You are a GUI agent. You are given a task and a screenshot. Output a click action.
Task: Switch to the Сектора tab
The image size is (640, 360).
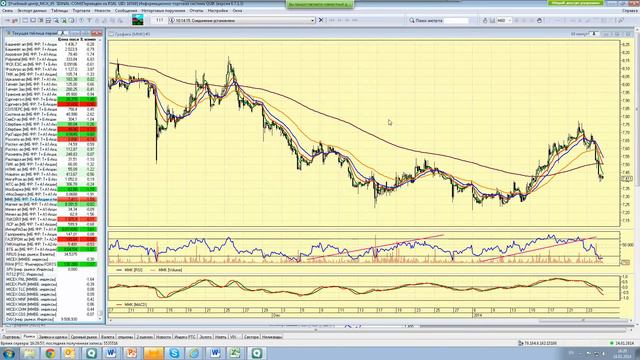(251, 337)
